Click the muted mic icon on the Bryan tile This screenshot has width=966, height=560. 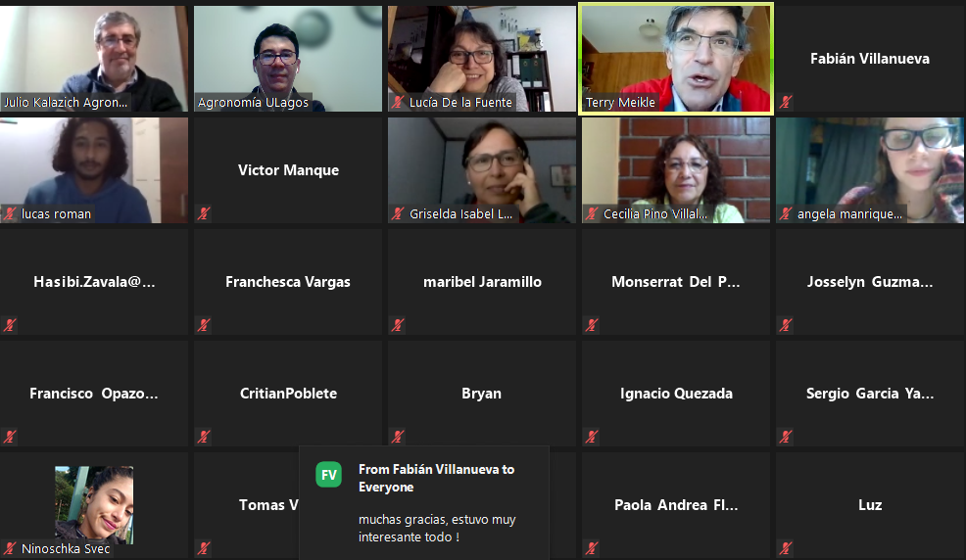point(398,437)
